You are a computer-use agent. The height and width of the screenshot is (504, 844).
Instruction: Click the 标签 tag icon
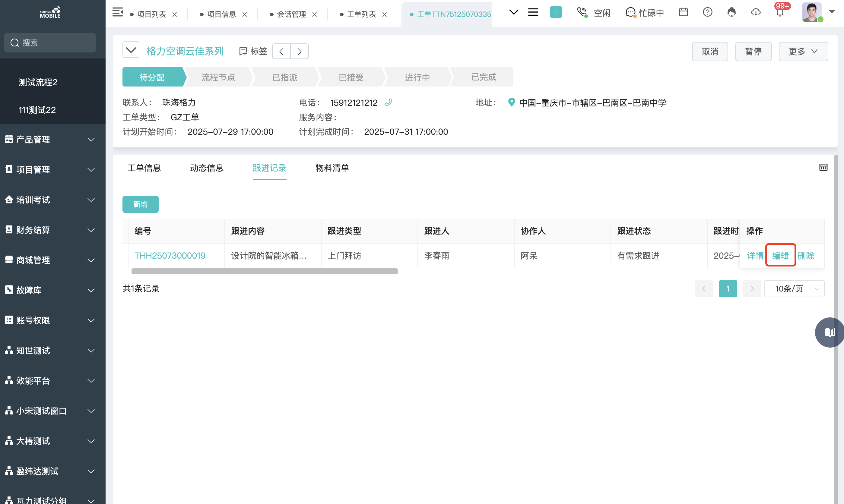click(x=243, y=51)
